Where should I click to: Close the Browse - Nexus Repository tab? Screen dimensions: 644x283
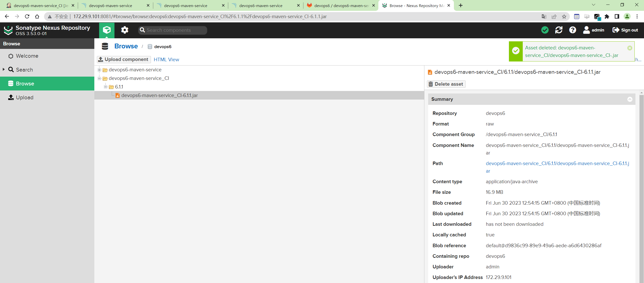pos(449,6)
